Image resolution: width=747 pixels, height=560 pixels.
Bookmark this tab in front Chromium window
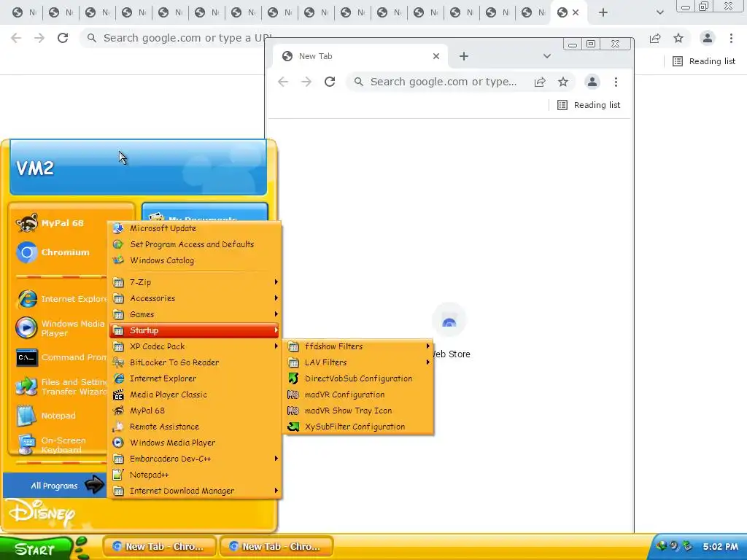(563, 82)
